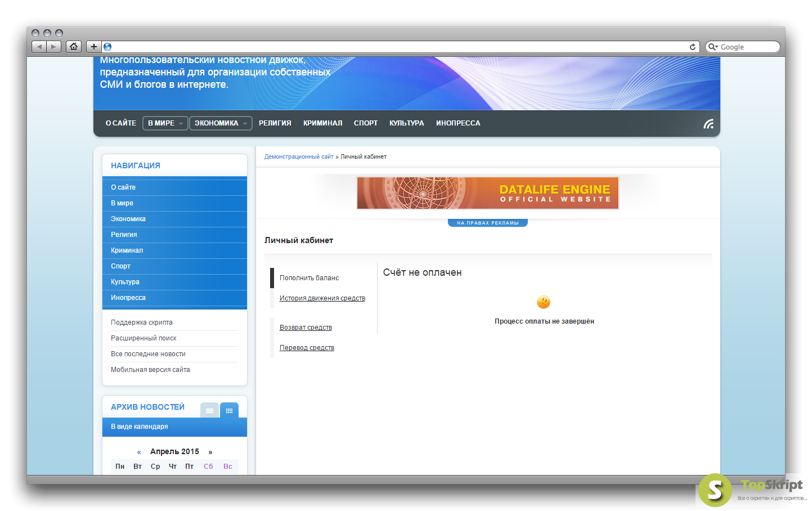Open Мобильная версия сайта link

point(150,370)
